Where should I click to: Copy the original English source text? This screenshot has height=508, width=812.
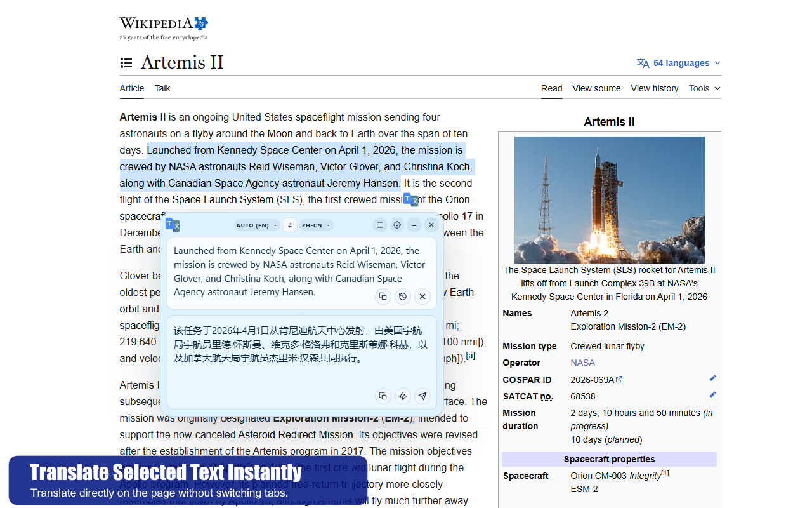383,297
